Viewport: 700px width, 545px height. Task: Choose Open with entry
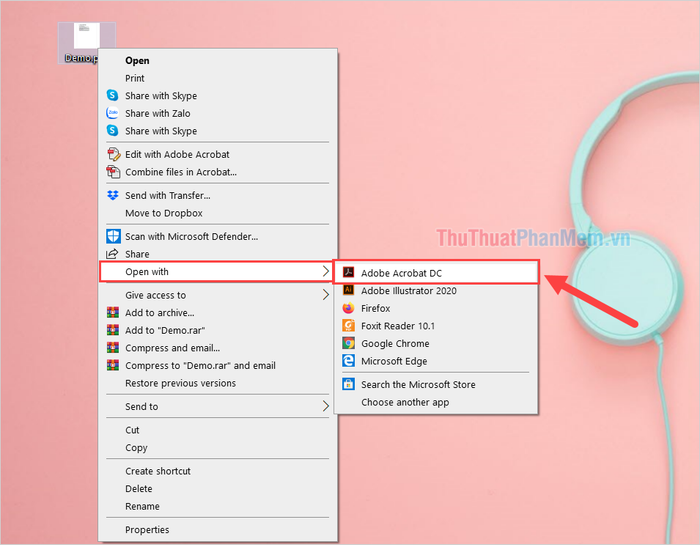(x=216, y=271)
